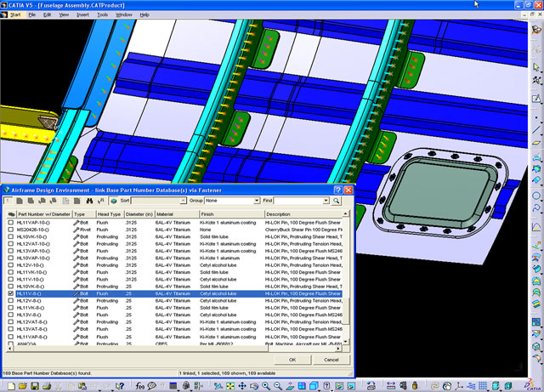Image resolution: width=544 pixels, height=392 pixels.
Task: Click the Save floppy disk icon
Action: coord(35,386)
